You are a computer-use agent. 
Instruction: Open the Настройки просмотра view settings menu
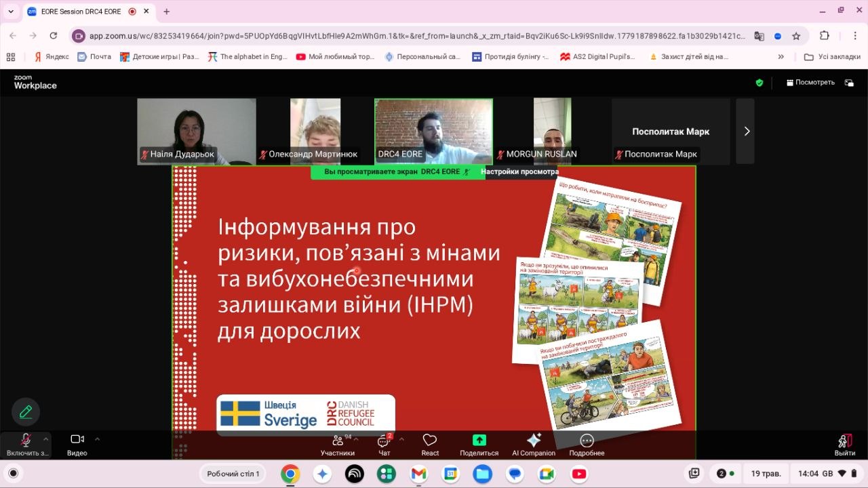[519, 172]
